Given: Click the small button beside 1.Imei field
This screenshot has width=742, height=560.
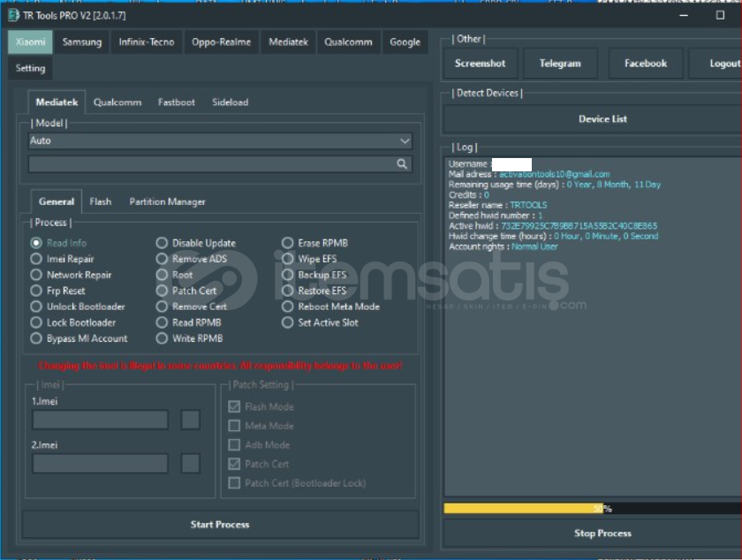Looking at the screenshot, I should (x=190, y=420).
